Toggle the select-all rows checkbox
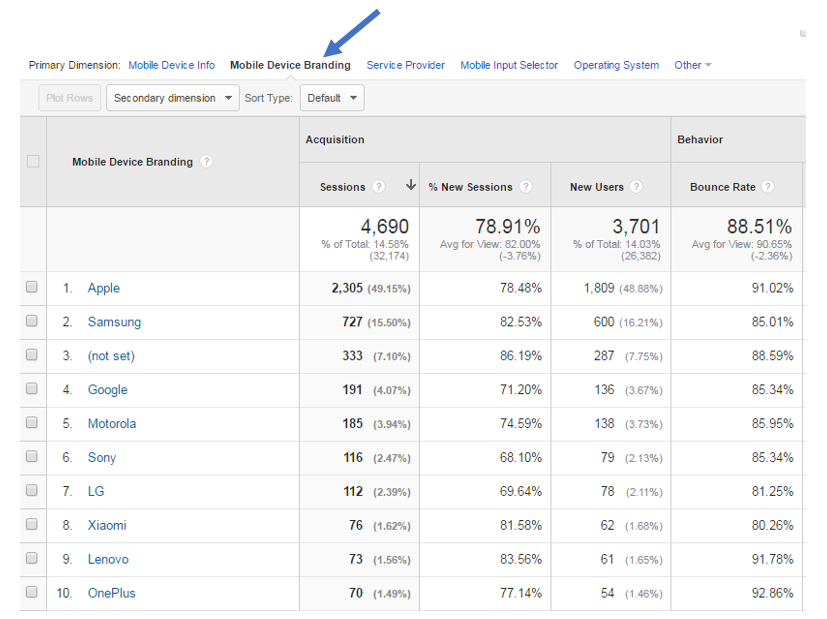Screen dimensions: 827x619 [33, 161]
